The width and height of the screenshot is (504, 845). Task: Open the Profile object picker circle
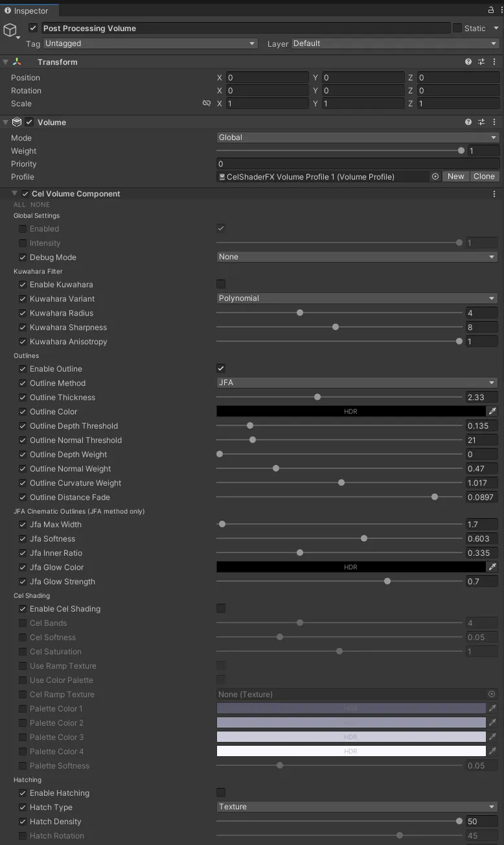tap(435, 176)
